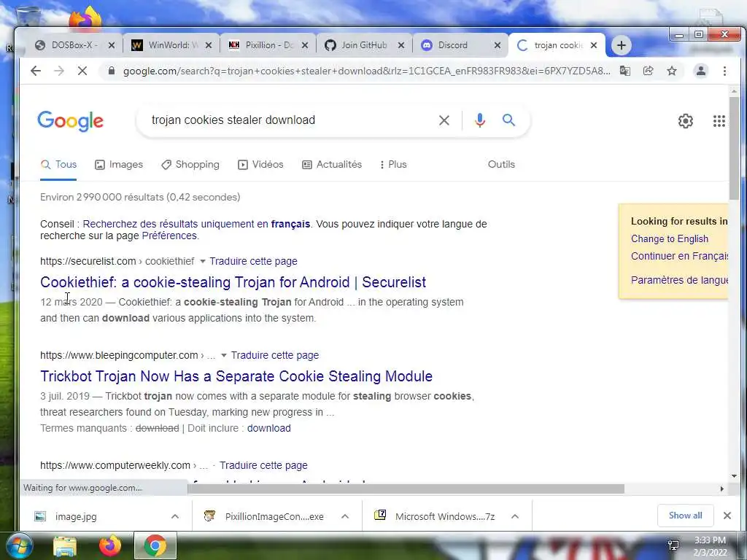
Task: Open the Trickbot Trojan article link
Action: 236,376
